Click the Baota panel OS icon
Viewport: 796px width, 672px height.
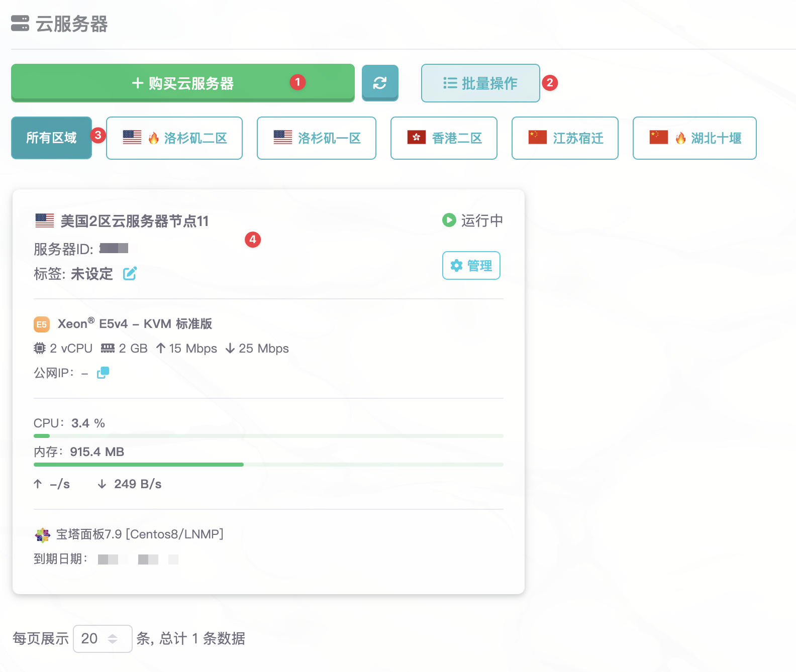coord(43,535)
